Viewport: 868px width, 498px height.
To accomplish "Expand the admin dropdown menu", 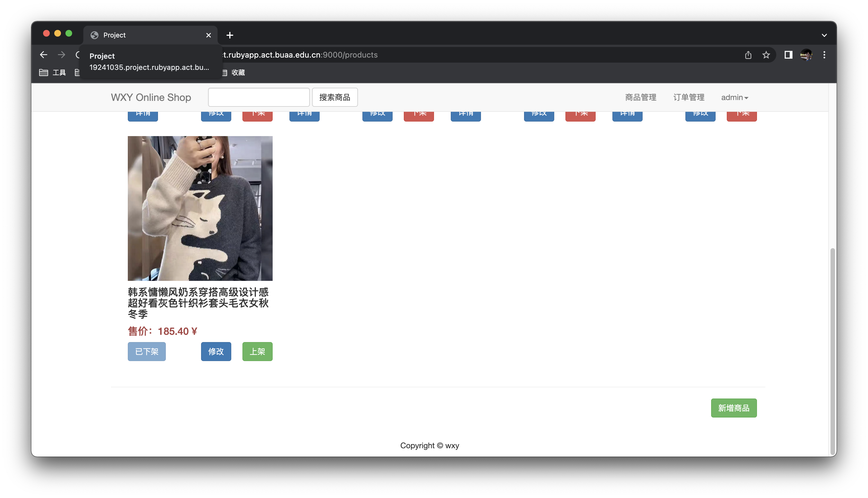I will click(x=735, y=98).
